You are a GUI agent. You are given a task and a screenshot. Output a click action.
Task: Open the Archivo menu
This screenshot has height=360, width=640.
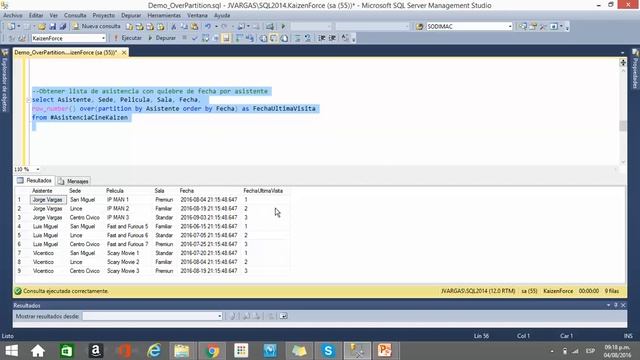[13, 15]
